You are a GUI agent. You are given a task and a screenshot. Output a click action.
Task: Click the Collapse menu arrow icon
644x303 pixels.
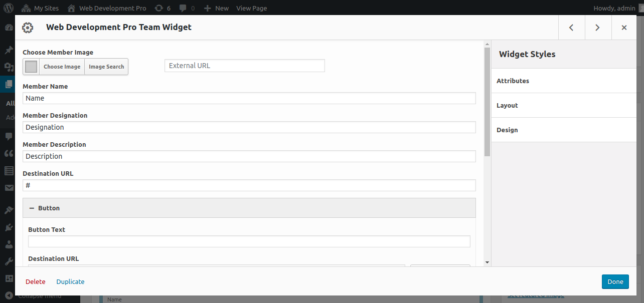[9, 296]
